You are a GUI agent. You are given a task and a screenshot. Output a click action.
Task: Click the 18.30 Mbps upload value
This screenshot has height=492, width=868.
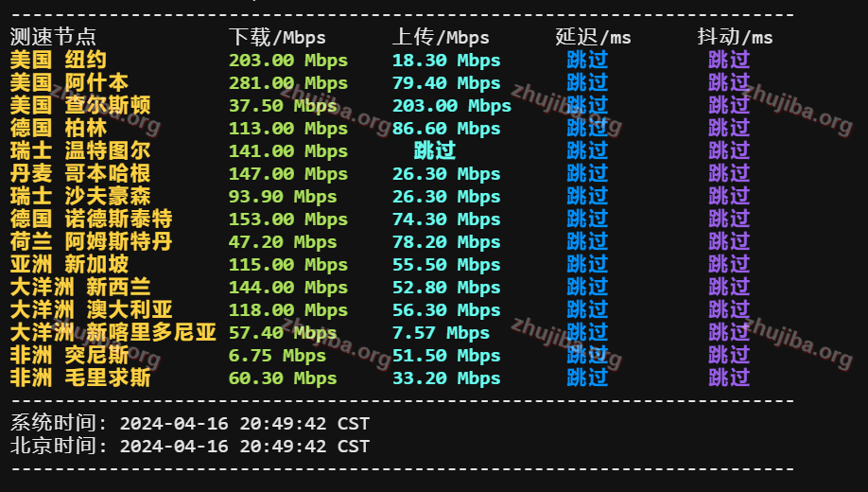tap(446, 60)
